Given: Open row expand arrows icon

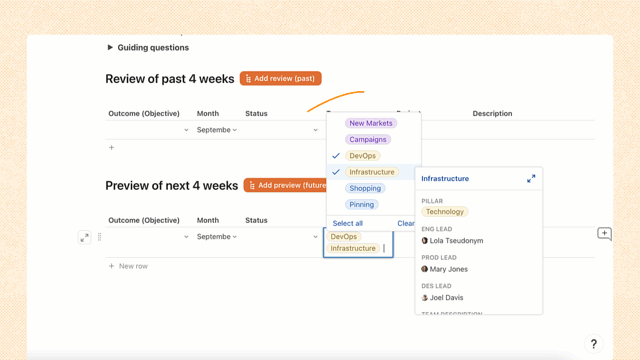Looking at the screenshot, I should click(x=84, y=237).
